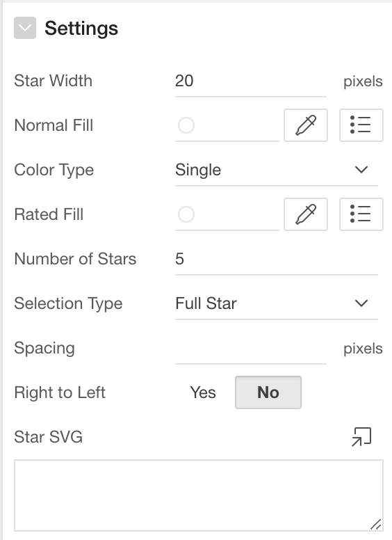Click the Rated Fill color swatch
This screenshot has height=540, width=392.
click(x=186, y=214)
